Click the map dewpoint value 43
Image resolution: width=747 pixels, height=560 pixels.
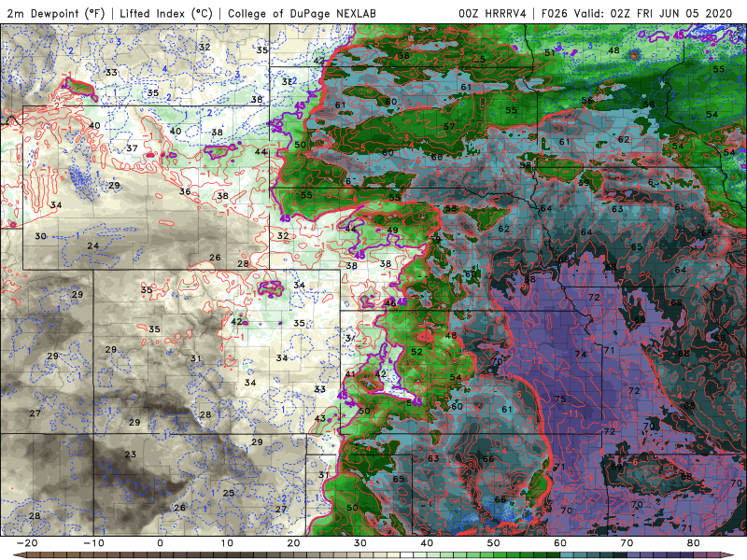(x=320, y=418)
